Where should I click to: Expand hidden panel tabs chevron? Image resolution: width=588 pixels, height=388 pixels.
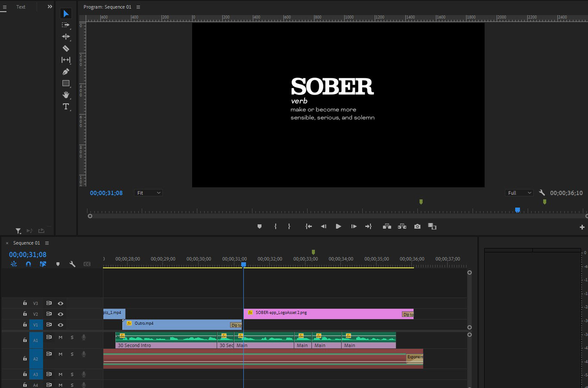pos(50,6)
